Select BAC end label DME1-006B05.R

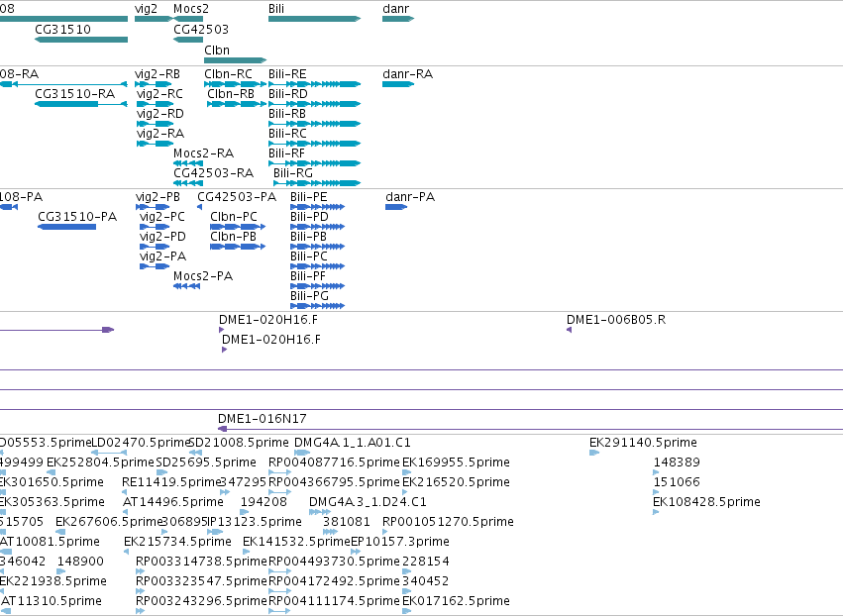[616, 320]
